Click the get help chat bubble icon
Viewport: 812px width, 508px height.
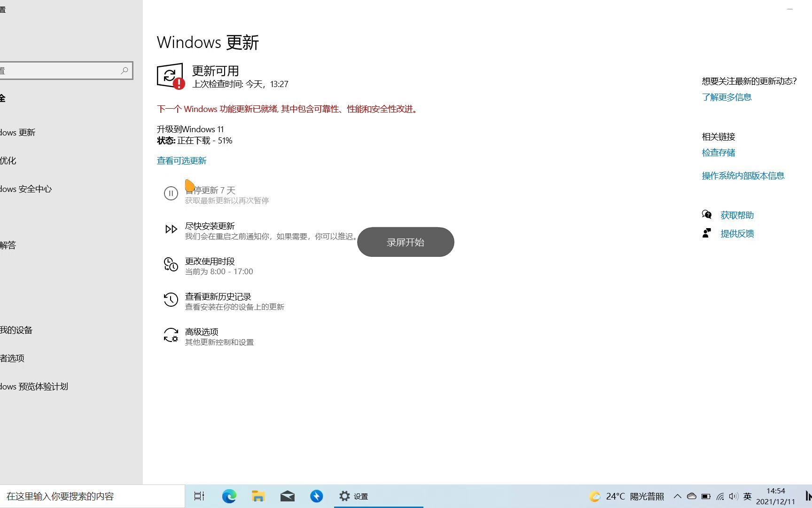tap(706, 215)
